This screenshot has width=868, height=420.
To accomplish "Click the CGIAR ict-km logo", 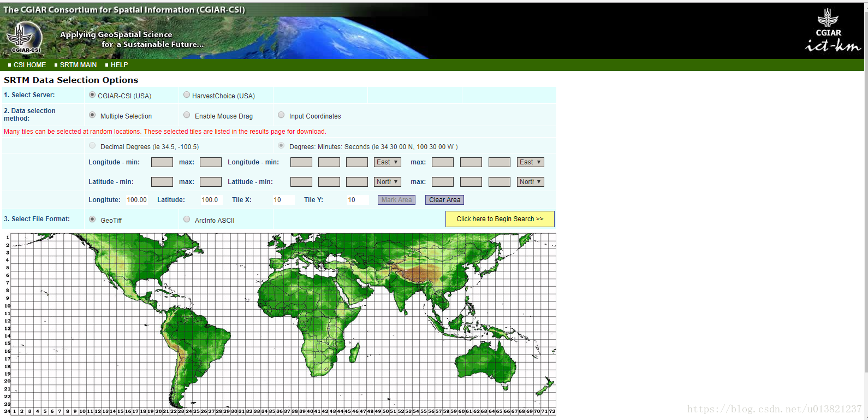I will click(x=832, y=31).
